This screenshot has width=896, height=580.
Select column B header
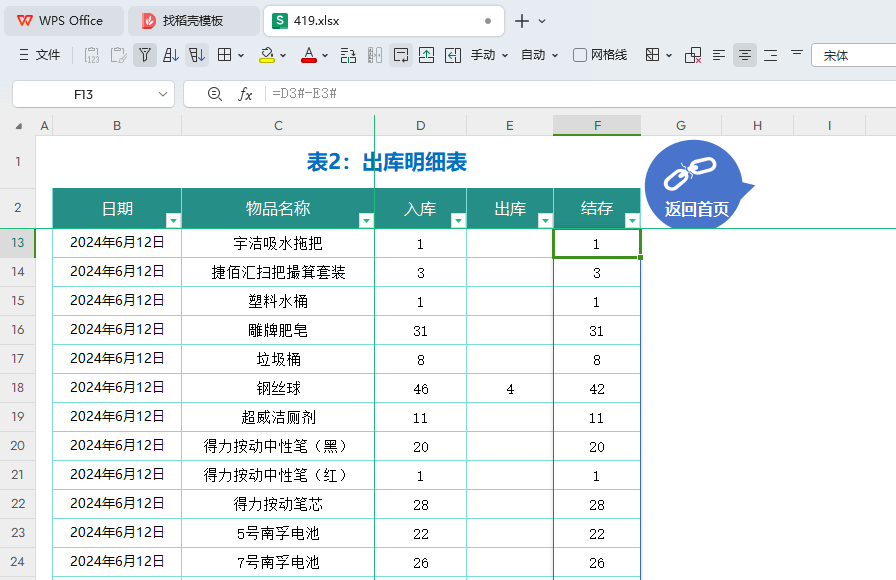coord(117,126)
